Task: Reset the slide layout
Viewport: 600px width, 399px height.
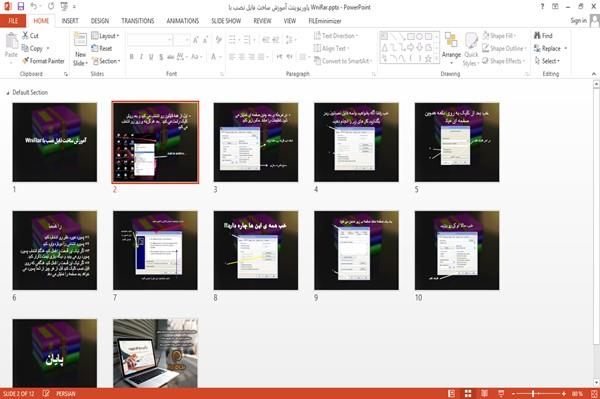Action: pos(102,48)
